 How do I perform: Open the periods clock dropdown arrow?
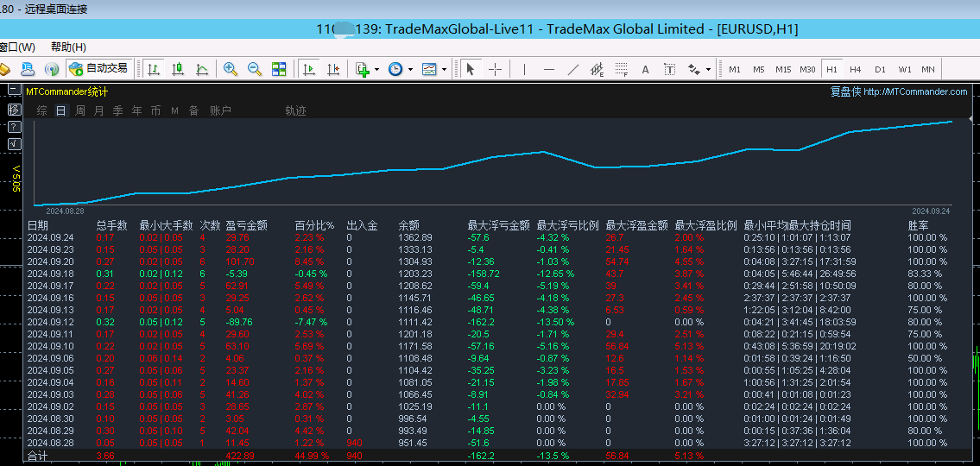tap(410, 69)
